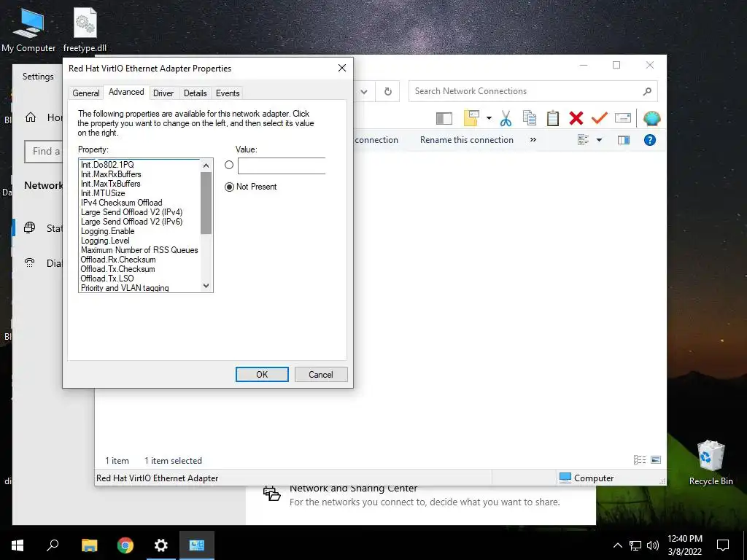The height and width of the screenshot is (560, 747).
Task: Select Maximum Number of RSS Queues
Action: 139,250
